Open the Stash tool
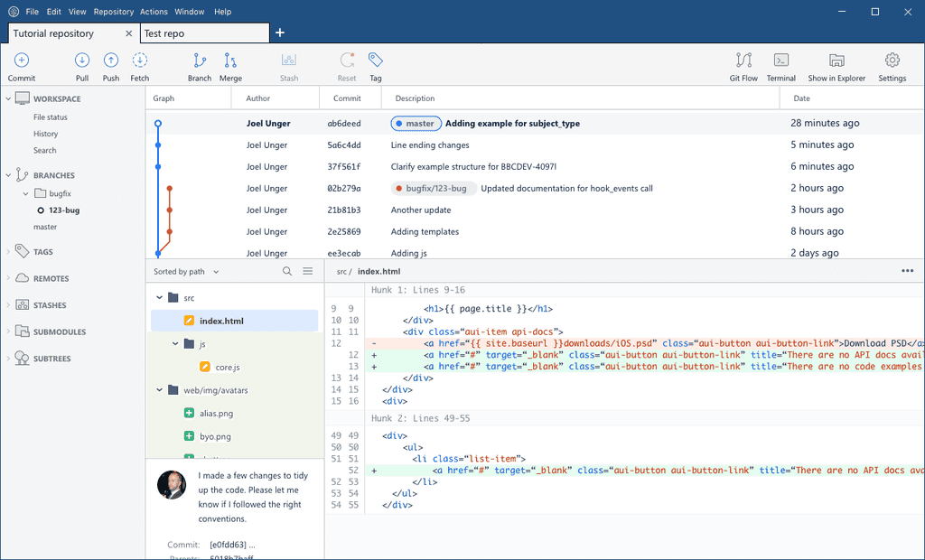The image size is (925, 560). coord(288,65)
